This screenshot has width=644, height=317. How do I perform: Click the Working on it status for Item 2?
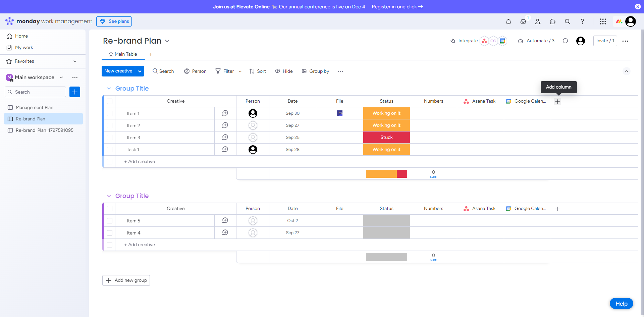386,125
